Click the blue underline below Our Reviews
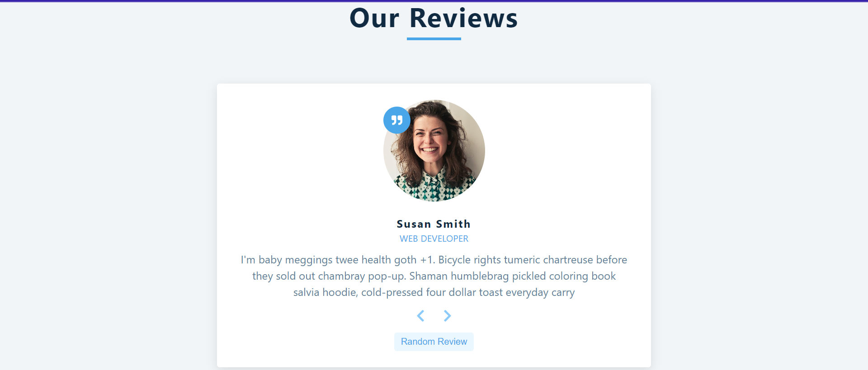The height and width of the screenshot is (370, 868). (x=434, y=39)
